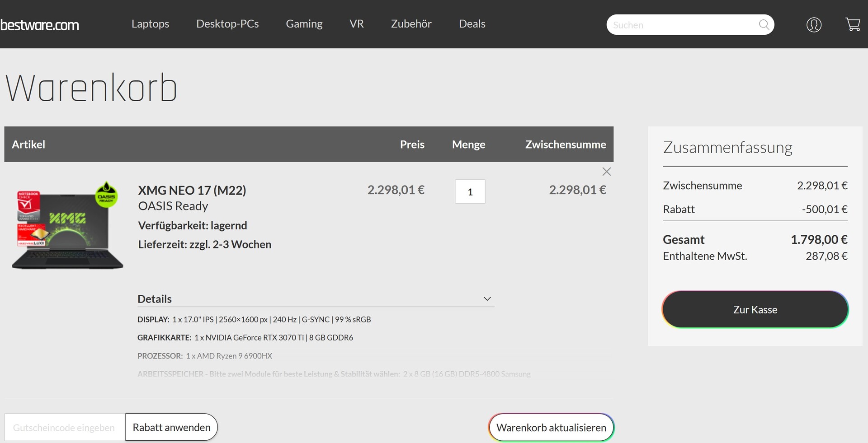Go to bestware.com homepage logo
The image size is (868, 443).
pos(39,25)
